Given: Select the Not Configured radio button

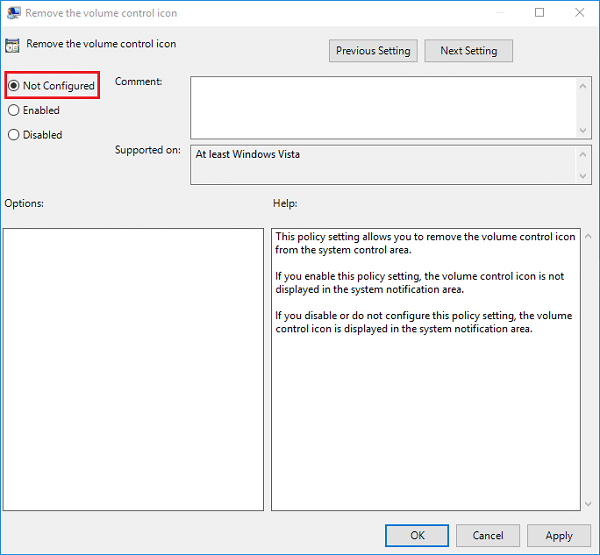Looking at the screenshot, I should 14,86.
